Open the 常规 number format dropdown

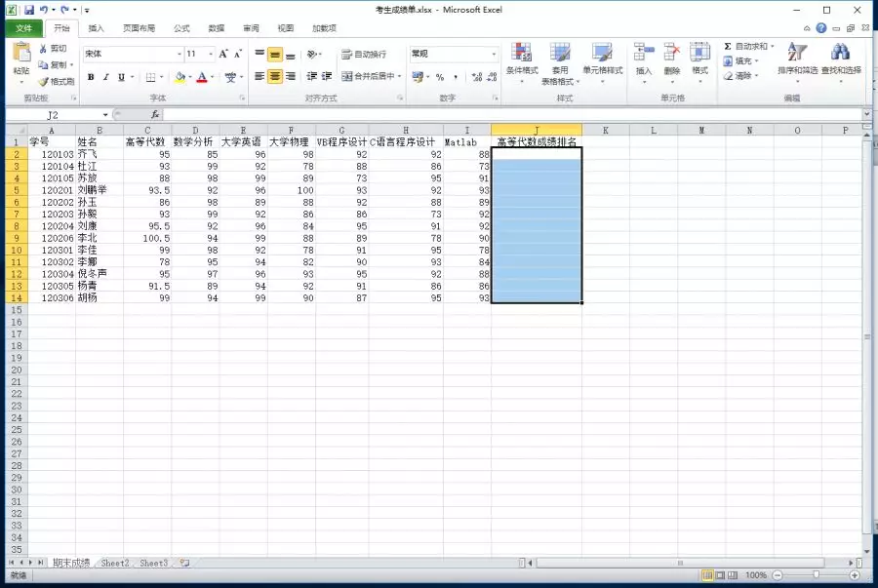coord(494,55)
